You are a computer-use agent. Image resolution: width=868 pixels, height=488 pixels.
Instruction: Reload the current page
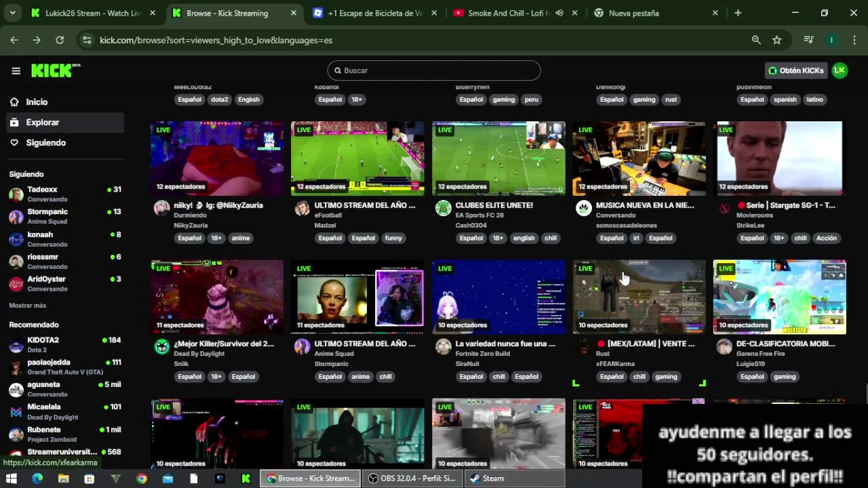(60, 40)
